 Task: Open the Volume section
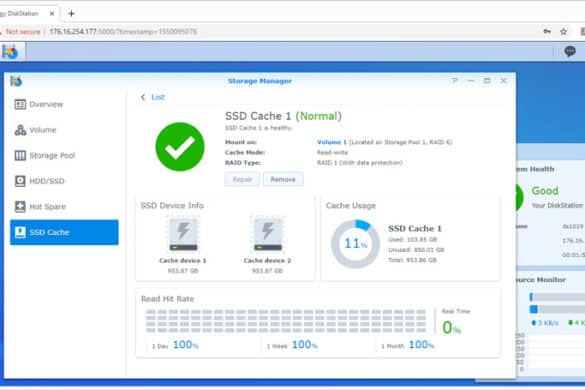[x=64, y=130]
